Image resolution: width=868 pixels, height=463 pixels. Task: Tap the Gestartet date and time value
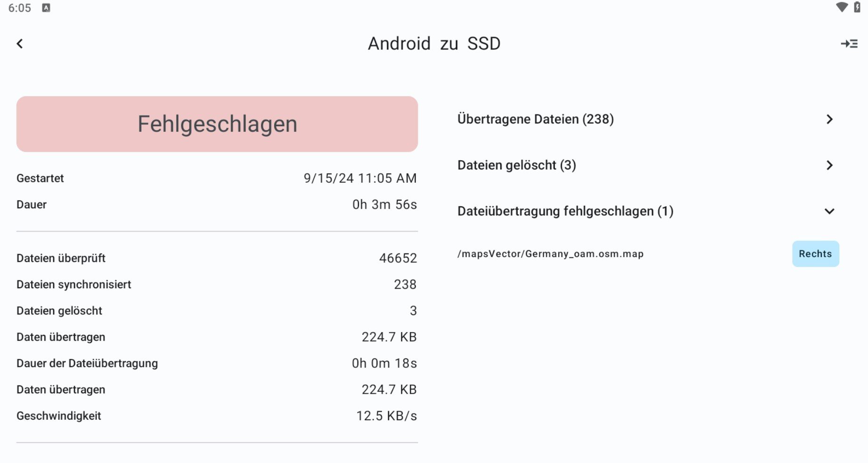point(360,179)
